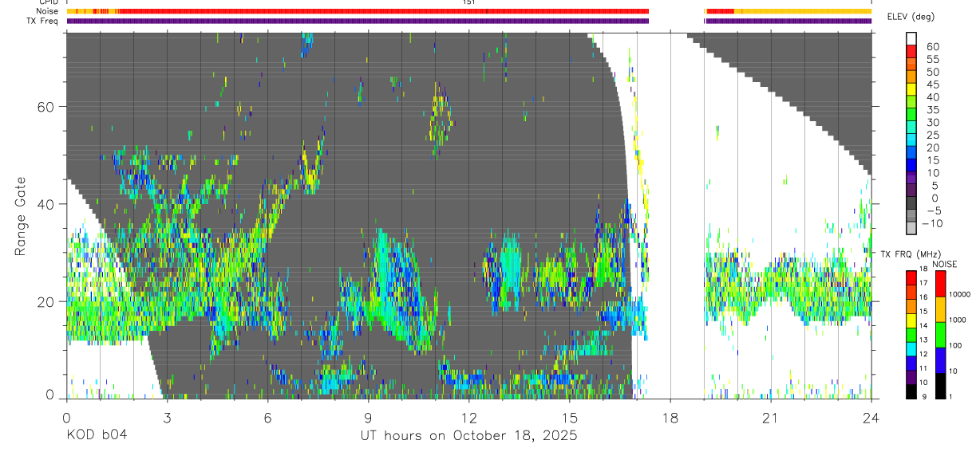This screenshot has height=452, width=980.
Task: Click the NOISE scale label 100
Action: pyautogui.click(x=955, y=345)
